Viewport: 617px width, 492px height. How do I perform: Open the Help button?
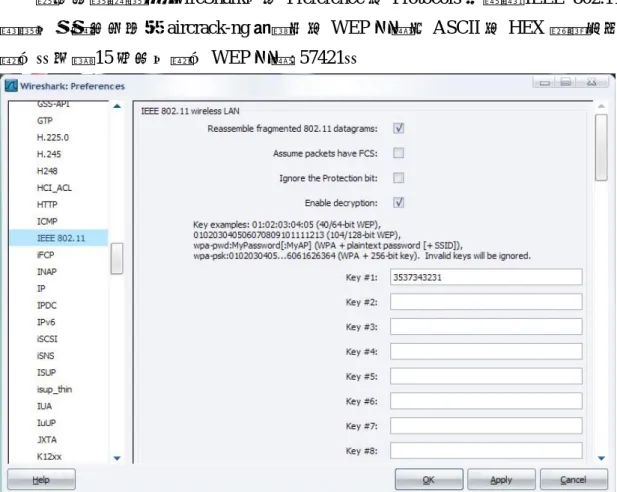tap(41, 480)
